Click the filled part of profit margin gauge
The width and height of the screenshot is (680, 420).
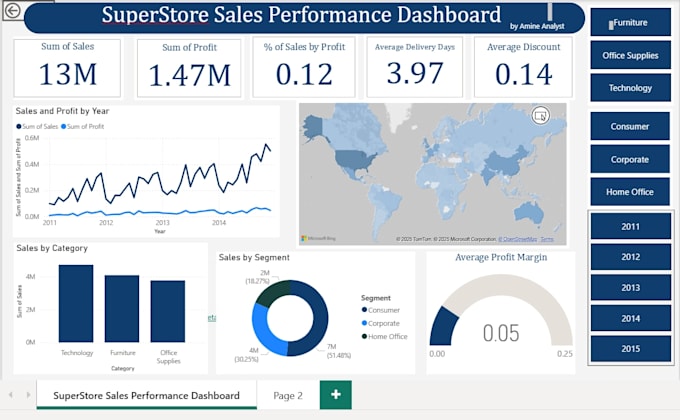coord(443,326)
